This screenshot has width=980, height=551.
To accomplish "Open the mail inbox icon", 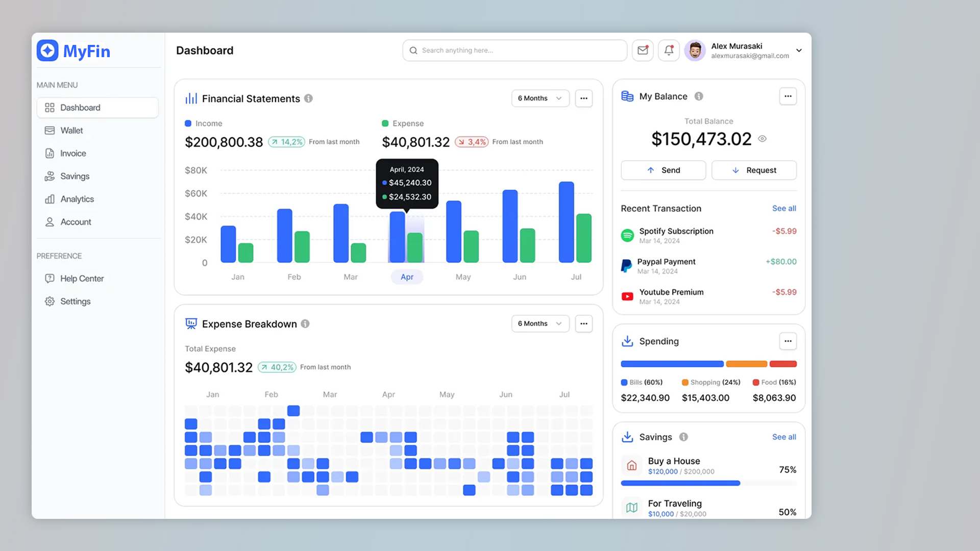I will click(643, 51).
